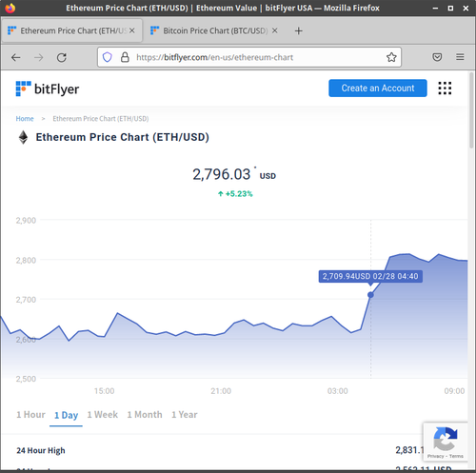Open a new tab with plus icon
This screenshot has width=476, height=473.
pyautogui.click(x=298, y=30)
